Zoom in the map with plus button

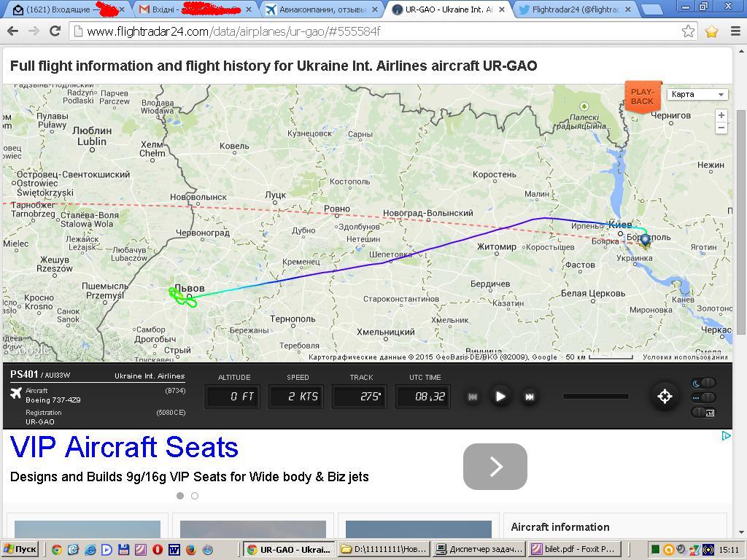[721, 115]
